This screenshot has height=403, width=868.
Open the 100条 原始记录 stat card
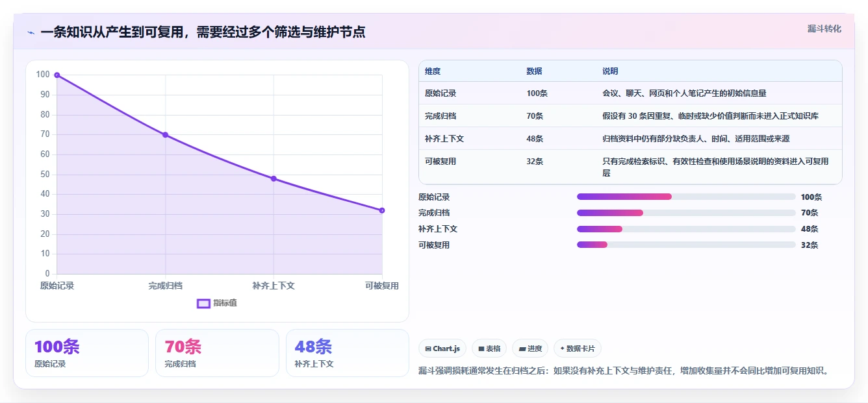click(x=87, y=353)
